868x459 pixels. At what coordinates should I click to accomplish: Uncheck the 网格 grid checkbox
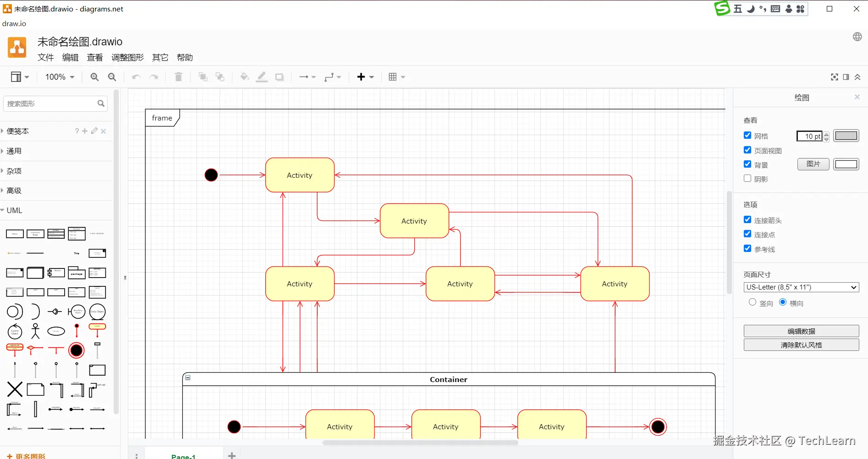(747, 136)
